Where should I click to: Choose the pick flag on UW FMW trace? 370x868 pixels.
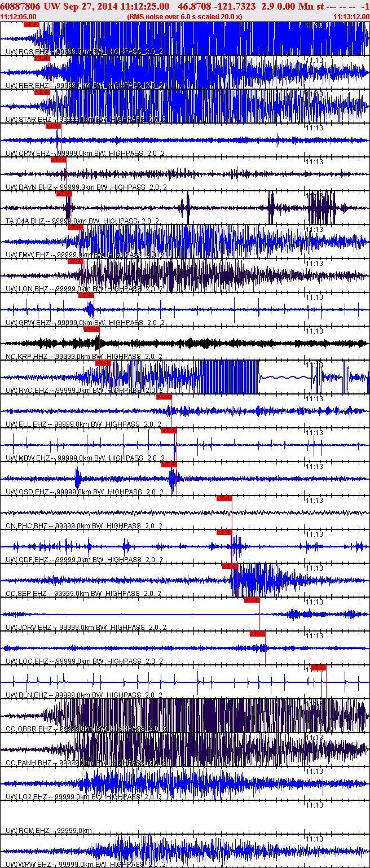point(76,227)
